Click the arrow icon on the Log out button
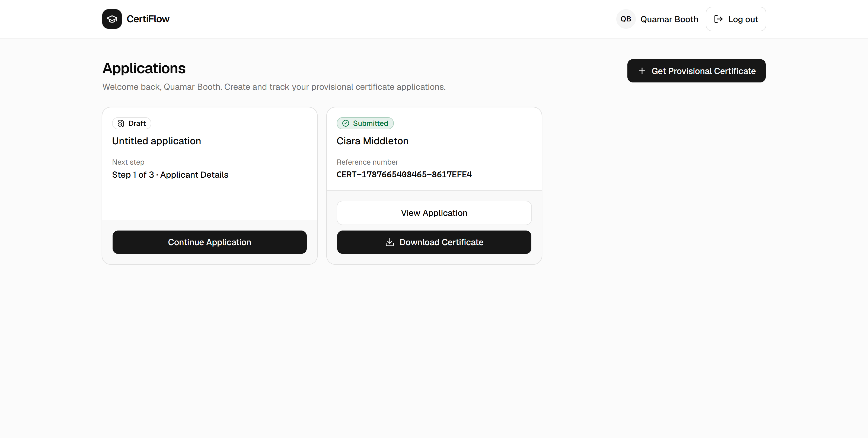 718,19
